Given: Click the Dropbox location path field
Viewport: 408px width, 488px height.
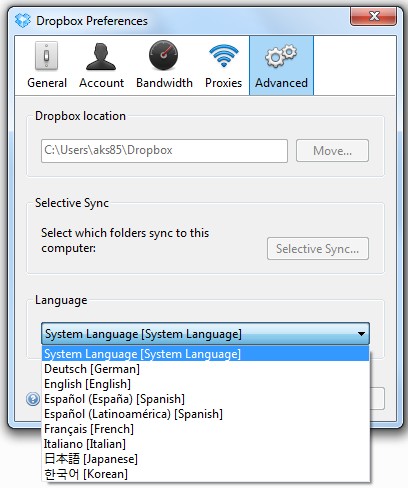Looking at the screenshot, I should pos(164,151).
